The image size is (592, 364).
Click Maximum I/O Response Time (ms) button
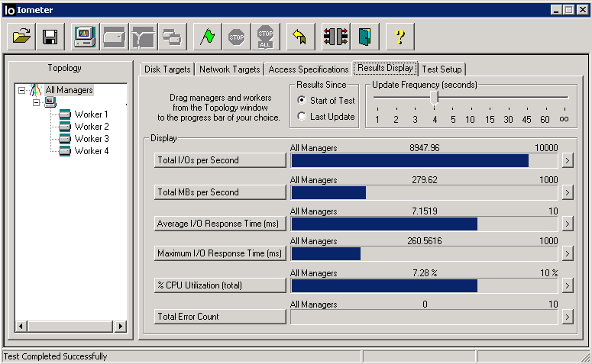pos(220,253)
